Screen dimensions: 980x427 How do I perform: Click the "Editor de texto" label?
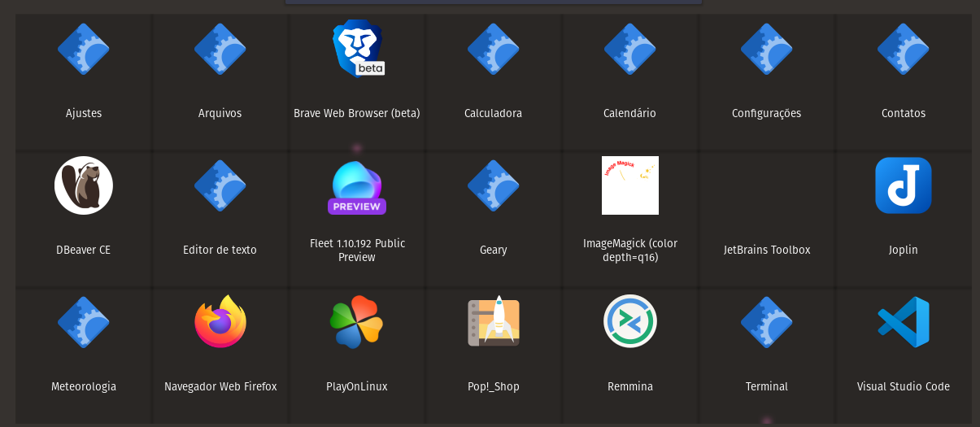click(220, 250)
